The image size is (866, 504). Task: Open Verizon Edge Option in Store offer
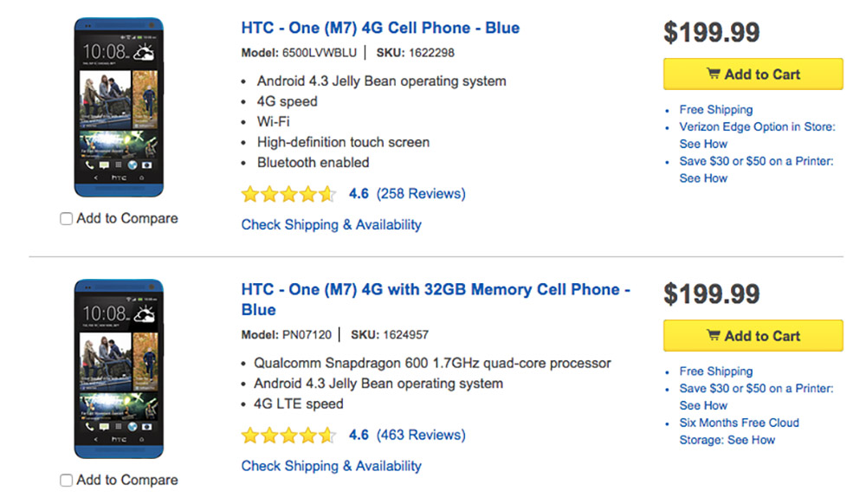[757, 127]
